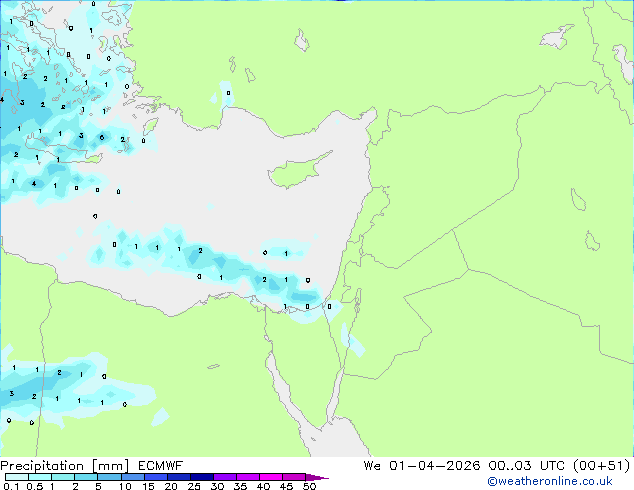Click the over-50 mm legend arrow tip

coord(317,477)
